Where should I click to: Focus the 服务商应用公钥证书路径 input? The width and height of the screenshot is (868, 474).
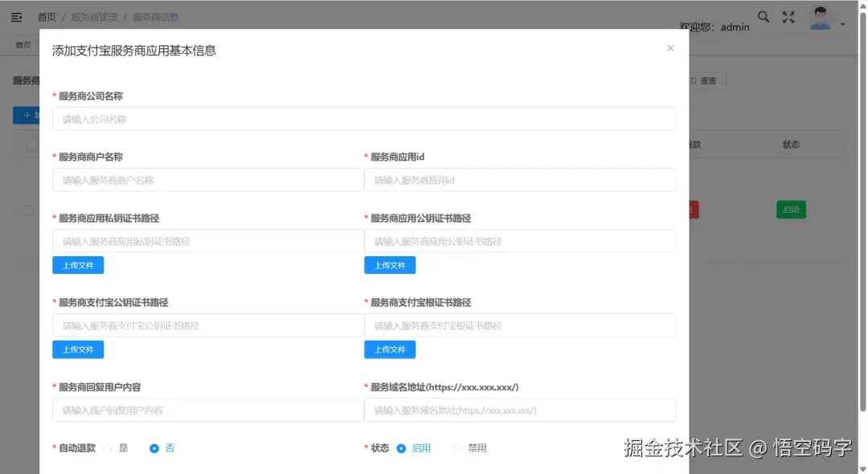click(520, 241)
